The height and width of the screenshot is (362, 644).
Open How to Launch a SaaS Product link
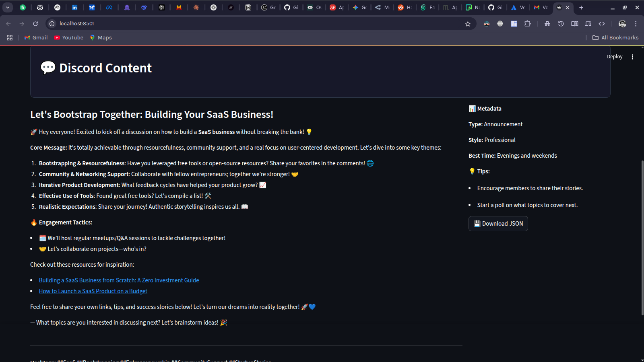click(93, 291)
